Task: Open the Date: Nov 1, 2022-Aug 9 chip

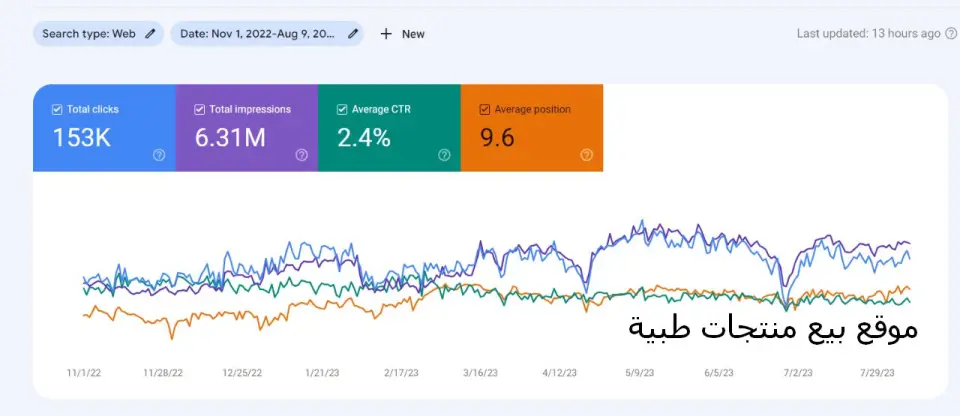Action: point(267,34)
